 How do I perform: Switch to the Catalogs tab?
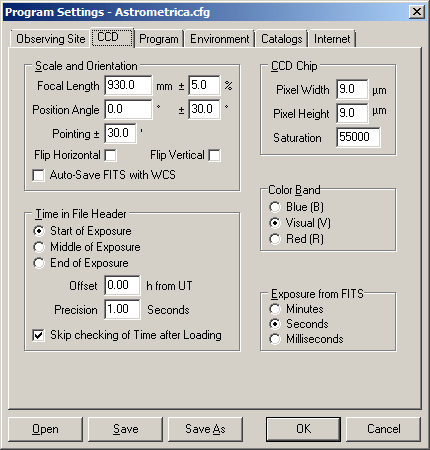282,39
